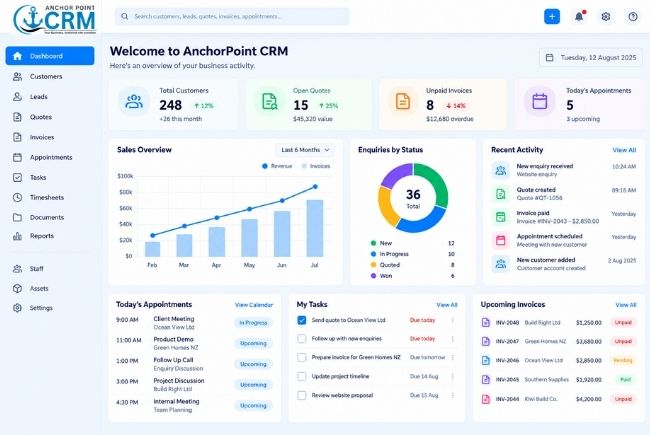Click the Feb revenue line point

coord(153,235)
